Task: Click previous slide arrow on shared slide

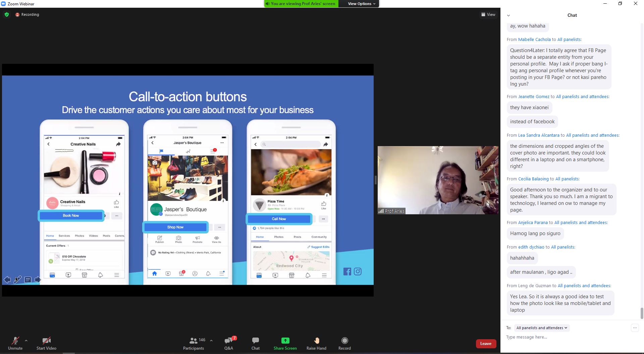Action: click(x=7, y=279)
